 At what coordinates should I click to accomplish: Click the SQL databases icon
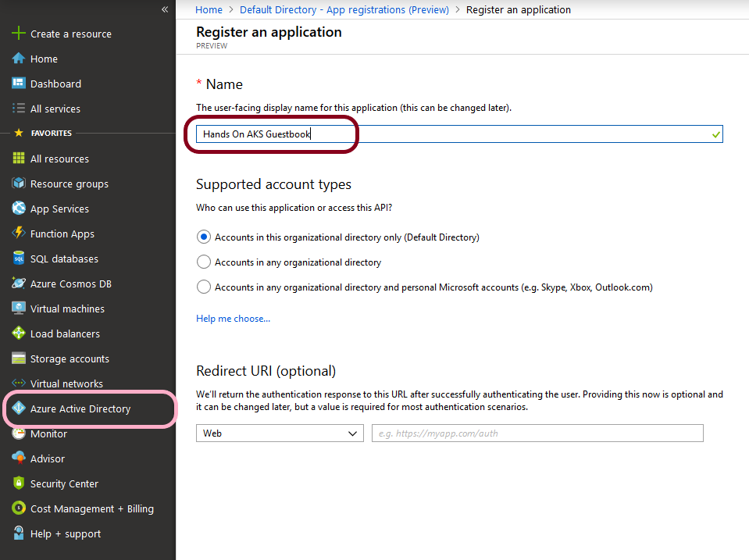[18, 258]
